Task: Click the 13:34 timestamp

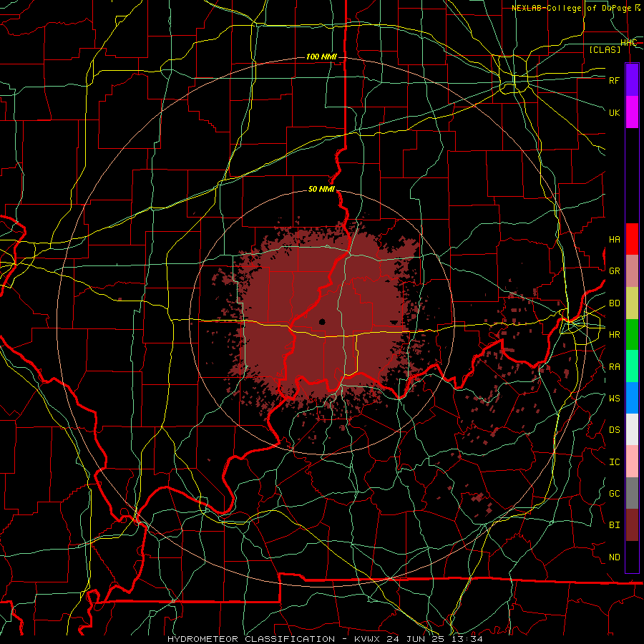Action: [x=469, y=639]
